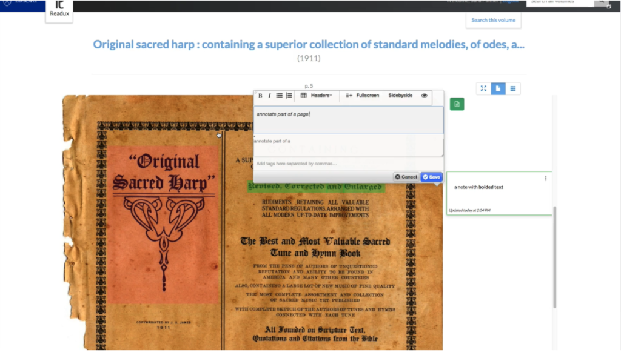Open the note's three-dot options menu

point(545,178)
